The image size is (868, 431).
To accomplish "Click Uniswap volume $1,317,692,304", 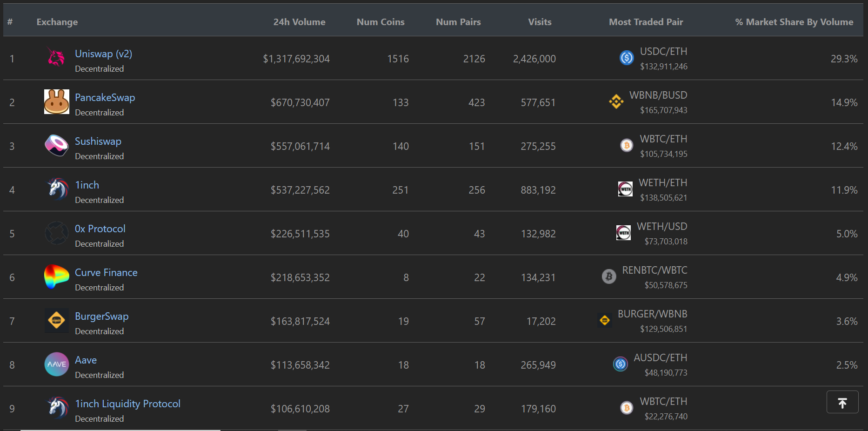I will [296, 59].
